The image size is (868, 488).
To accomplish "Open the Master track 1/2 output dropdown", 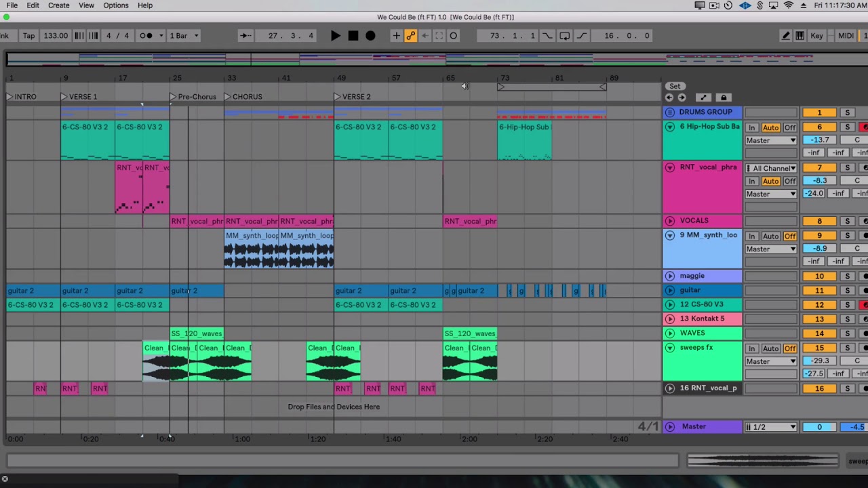I will tap(771, 427).
